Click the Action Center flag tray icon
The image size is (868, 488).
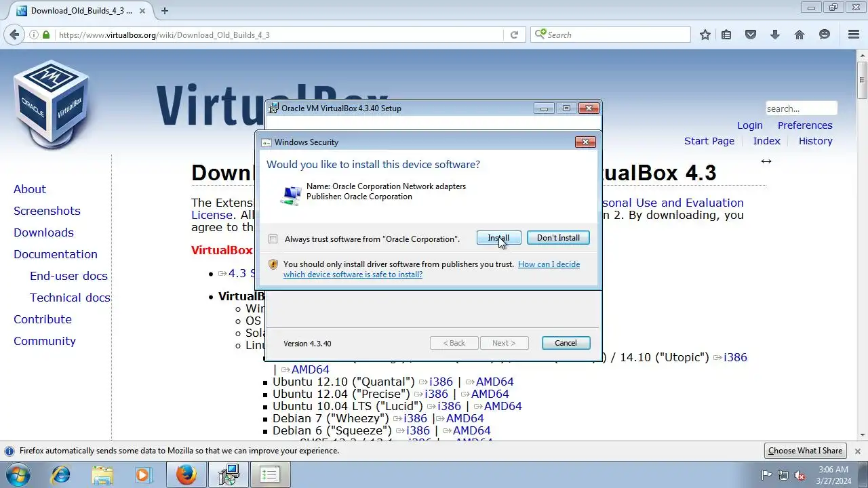(x=767, y=475)
